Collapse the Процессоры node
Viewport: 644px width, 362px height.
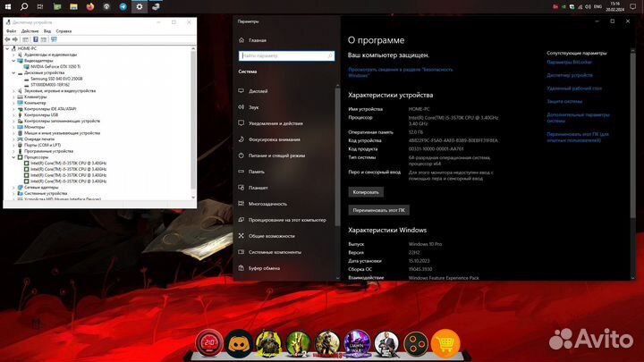[13, 157]
